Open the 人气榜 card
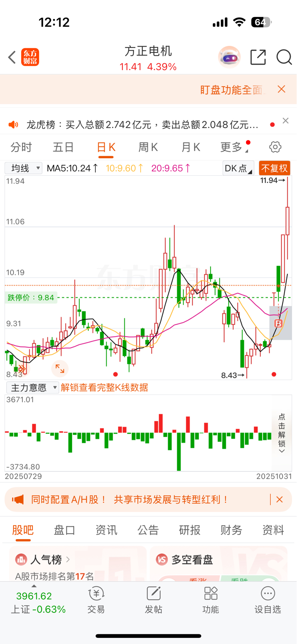 [x=78, y=564]
